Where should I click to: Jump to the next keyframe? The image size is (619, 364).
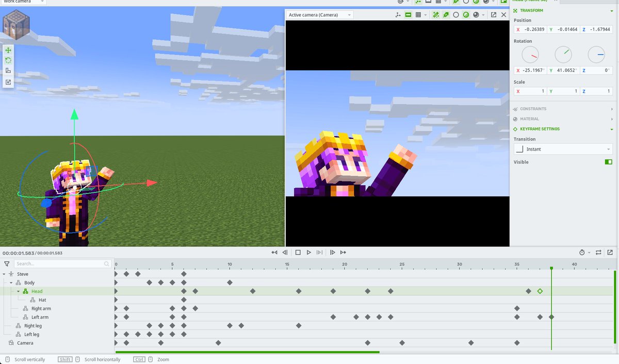(343, 252)
